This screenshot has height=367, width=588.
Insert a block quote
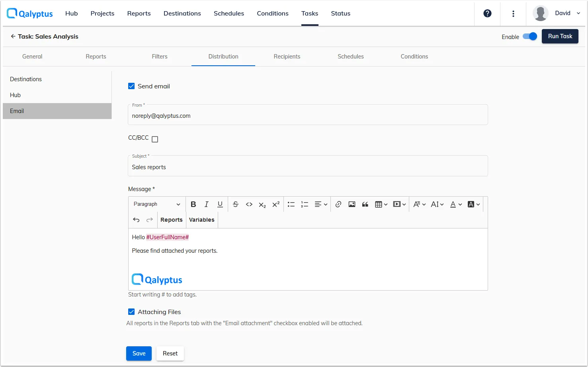(x=365, y=204)
